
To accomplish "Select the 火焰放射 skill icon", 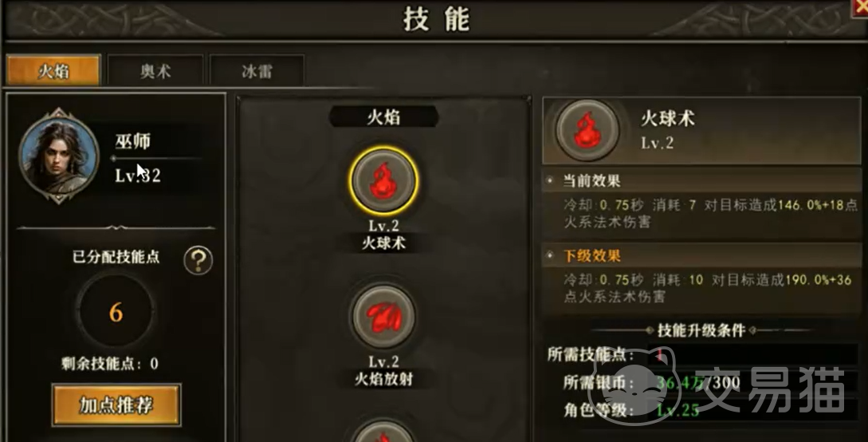I will (x=383, y=317).
